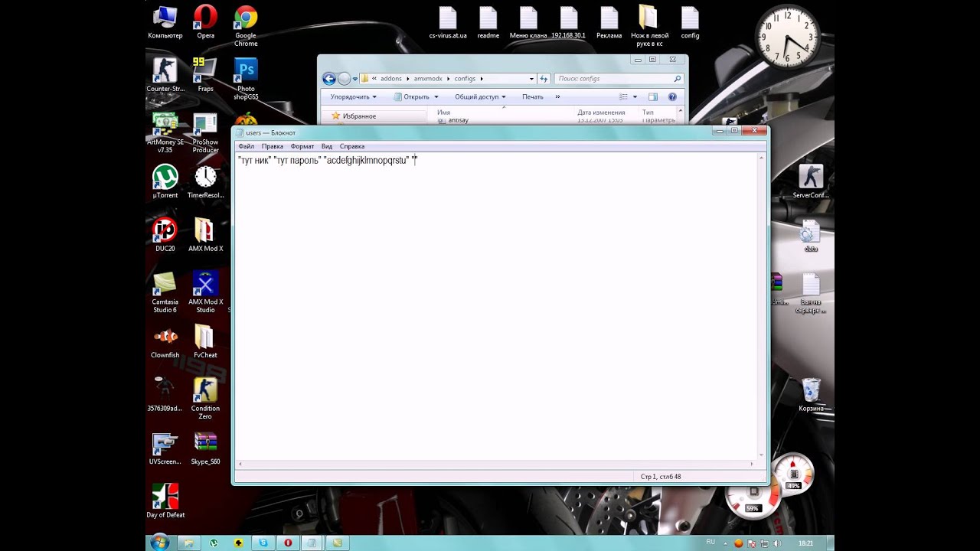980x551 pixels.
Task: Open Skype from the taskbar
Action: [263, 543]
